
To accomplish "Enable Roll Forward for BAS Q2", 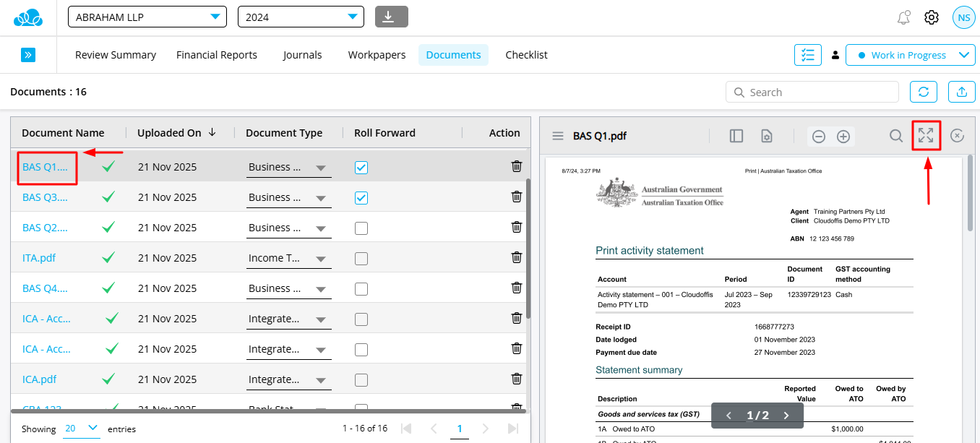I will [x=361, y=228].
